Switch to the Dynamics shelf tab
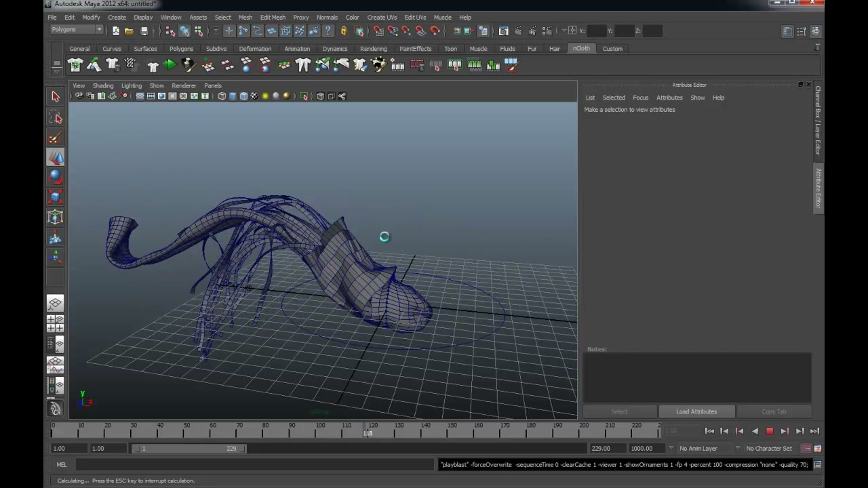The image size is (868, 488). click(x=335, y=49)
